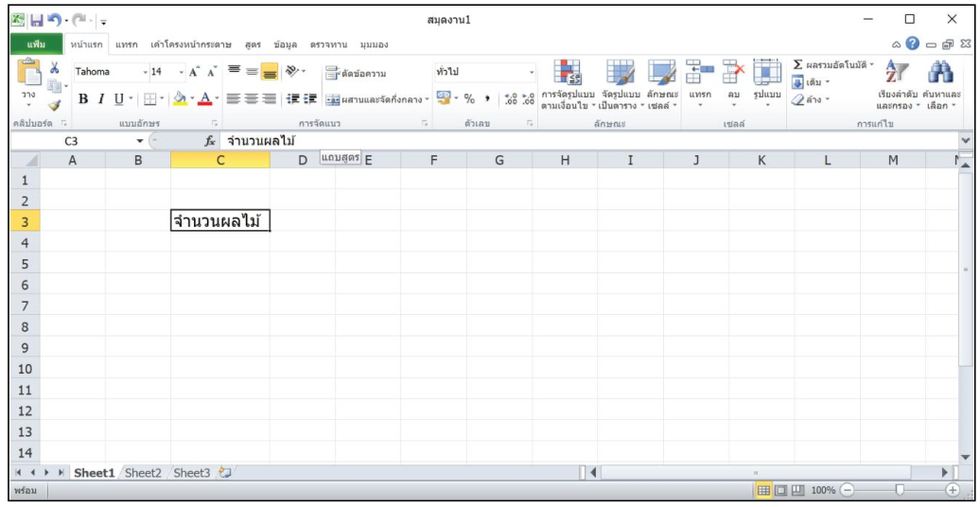Toggle Italic formatting
The image size is (980, 507).
(x=99, y=98)
